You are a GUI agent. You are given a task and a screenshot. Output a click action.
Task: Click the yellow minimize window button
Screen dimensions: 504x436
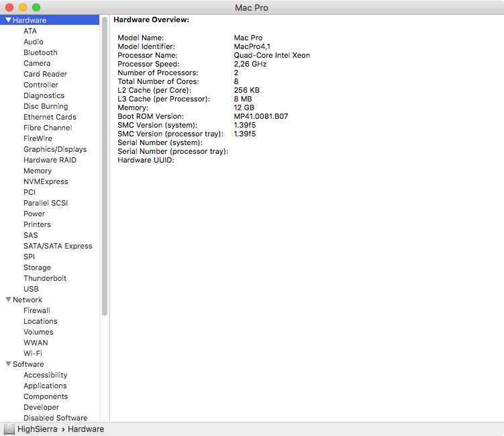click(23, 7)
